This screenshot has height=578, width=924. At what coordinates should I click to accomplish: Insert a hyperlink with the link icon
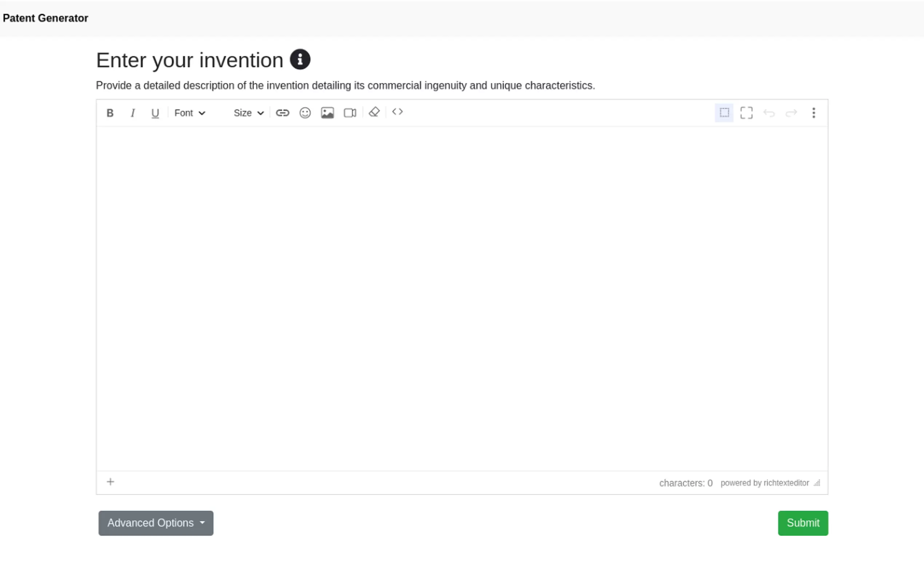282,113
